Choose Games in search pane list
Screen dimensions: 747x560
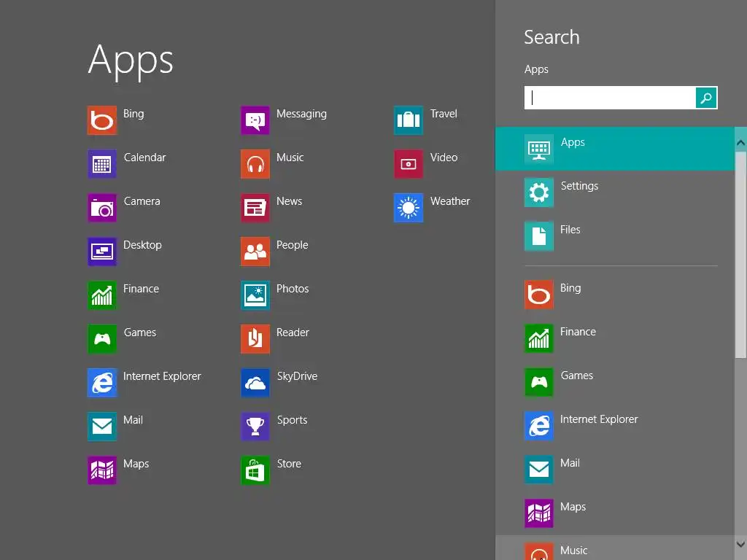pos(614,382)
